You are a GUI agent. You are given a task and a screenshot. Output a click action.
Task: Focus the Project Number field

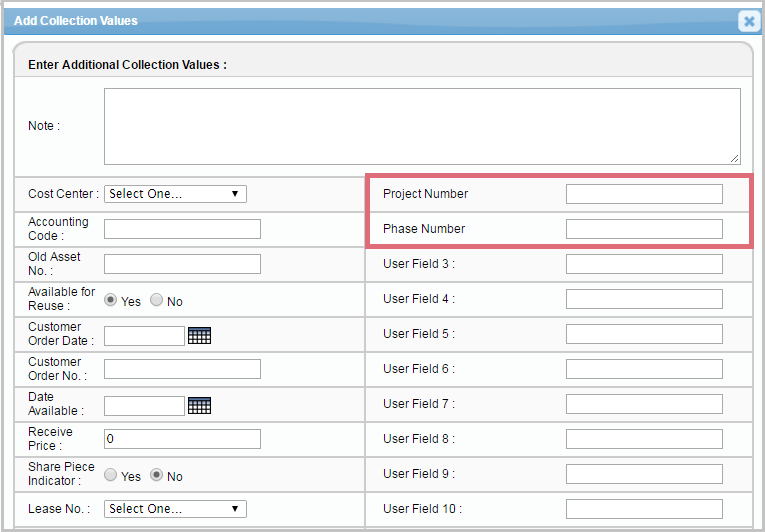pyautogui.click(x=643, y=194)
